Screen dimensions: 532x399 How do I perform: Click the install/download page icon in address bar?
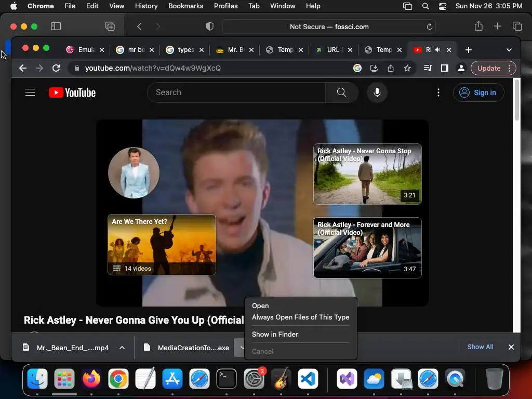coord(374,68)
